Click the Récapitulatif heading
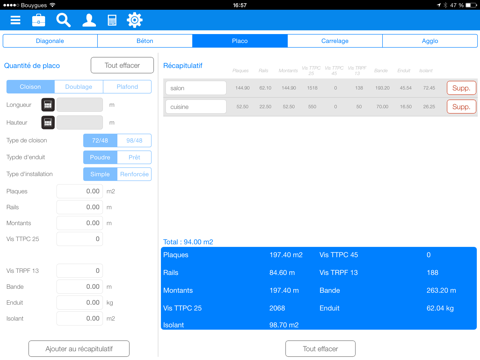480x360 pixels. coord(183,66)
